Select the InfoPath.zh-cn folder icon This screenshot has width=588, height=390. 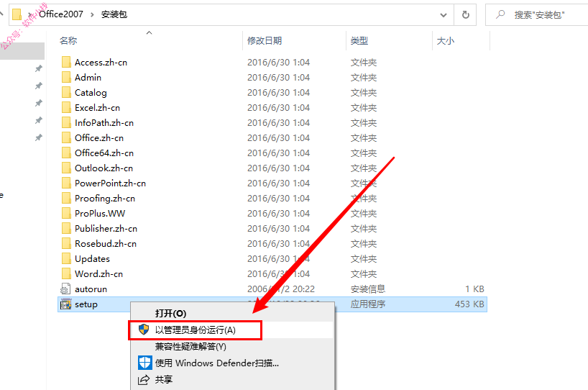pyautogui.click(x=66, y=123)
